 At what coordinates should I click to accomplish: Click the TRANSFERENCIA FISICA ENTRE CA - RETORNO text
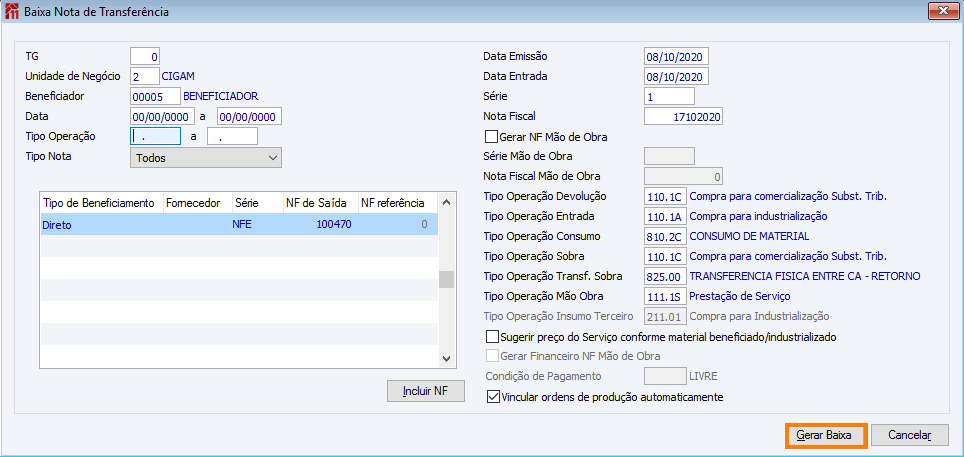[805, 276]
